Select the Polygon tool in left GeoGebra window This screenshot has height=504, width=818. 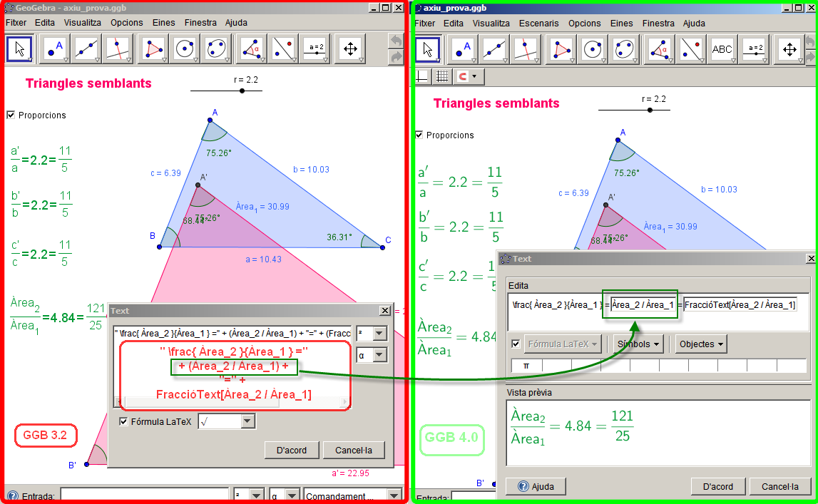pos(153,48)
